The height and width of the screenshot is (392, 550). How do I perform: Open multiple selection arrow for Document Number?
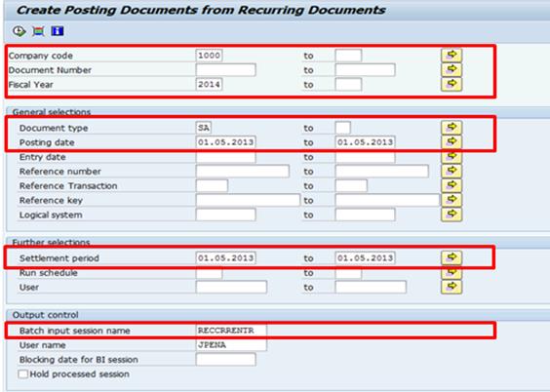pyautogui.click(x=452, y=70)
